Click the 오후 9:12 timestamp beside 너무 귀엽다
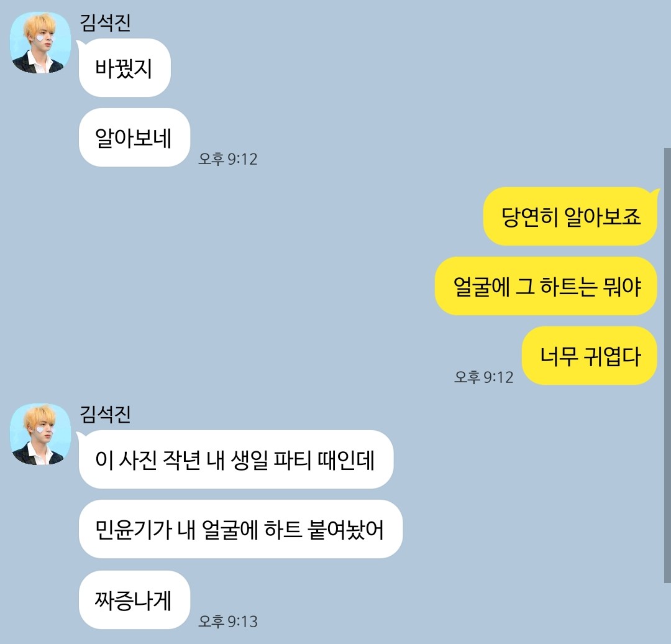Screen dimensions: 671x644 (x=483, y=377)
